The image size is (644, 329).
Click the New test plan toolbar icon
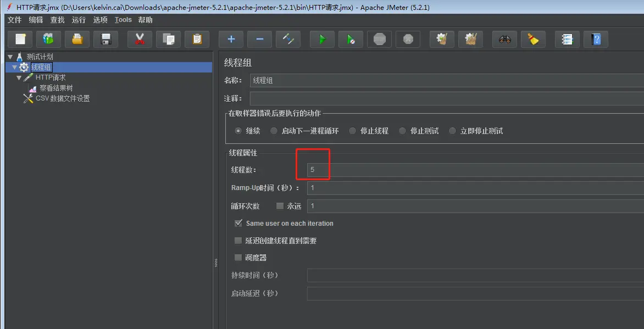[20, 39]
